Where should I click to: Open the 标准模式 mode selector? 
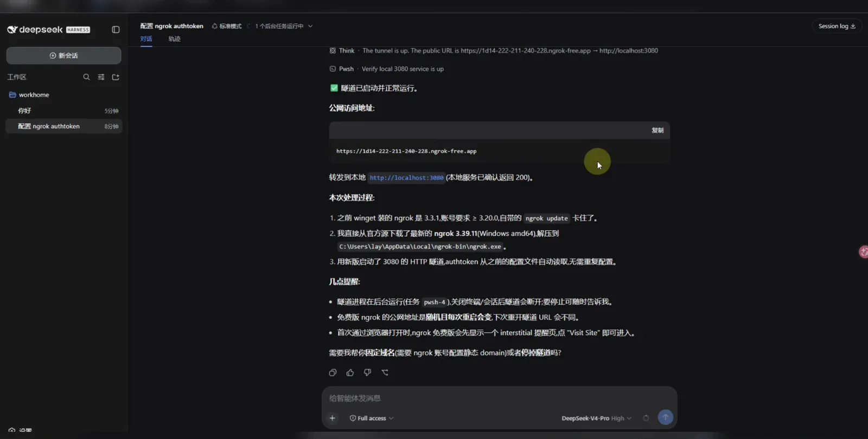coord(227,26)
